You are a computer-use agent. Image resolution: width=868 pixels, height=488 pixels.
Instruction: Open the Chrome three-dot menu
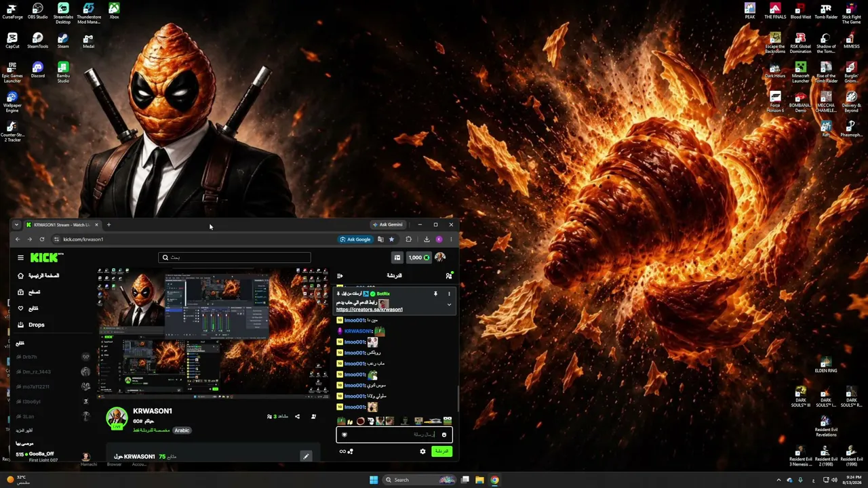click(451, 239)
